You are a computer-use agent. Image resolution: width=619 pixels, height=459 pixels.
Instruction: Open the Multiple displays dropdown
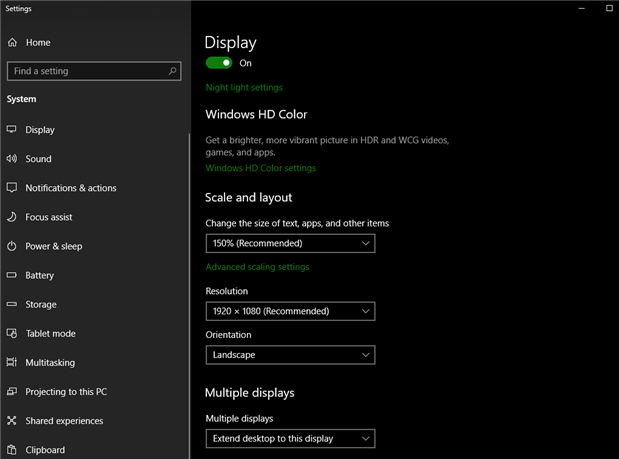[x=290, y=438]
